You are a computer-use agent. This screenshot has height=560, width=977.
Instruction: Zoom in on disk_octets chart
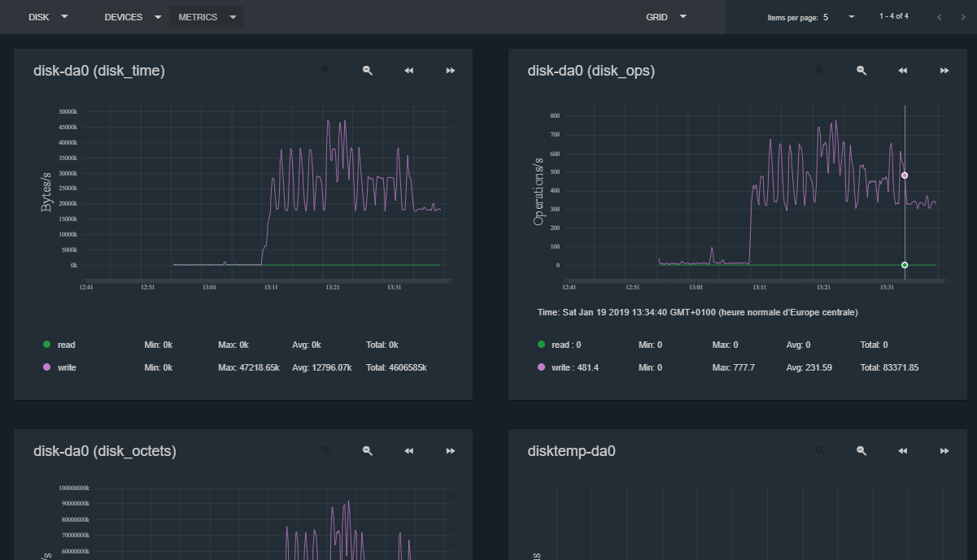(325, 451)
